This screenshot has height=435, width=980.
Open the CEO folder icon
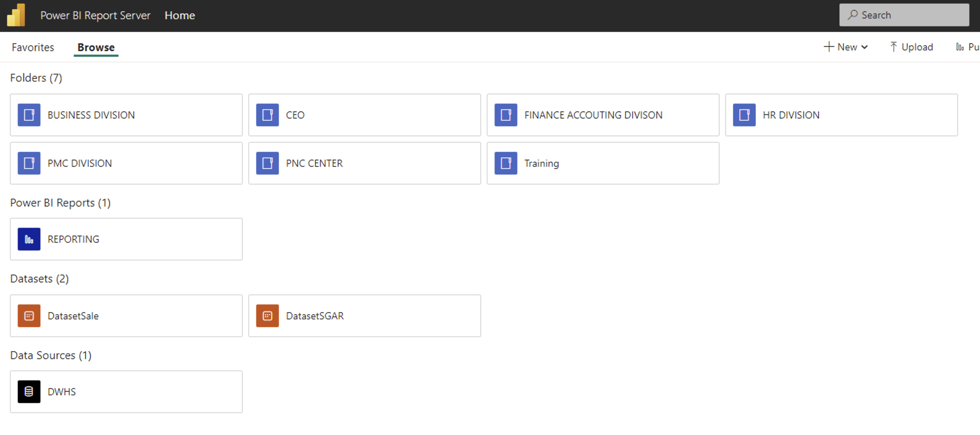268,115
